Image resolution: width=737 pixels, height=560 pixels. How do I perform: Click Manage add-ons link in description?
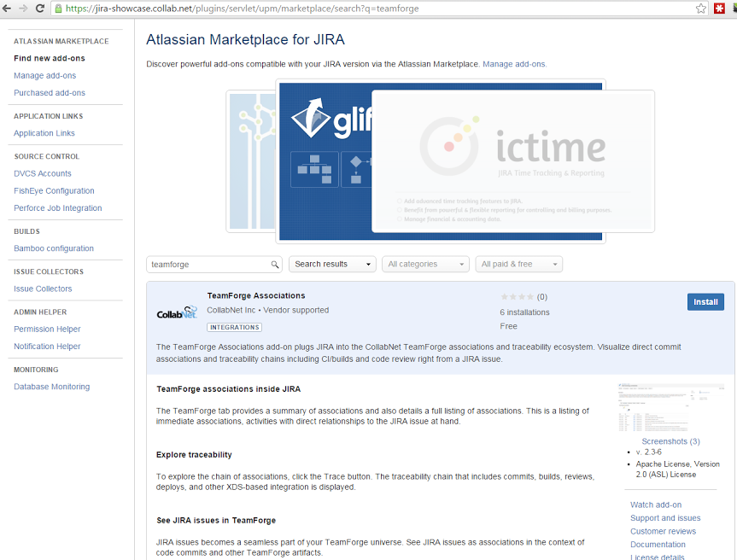tap(514, 64)
